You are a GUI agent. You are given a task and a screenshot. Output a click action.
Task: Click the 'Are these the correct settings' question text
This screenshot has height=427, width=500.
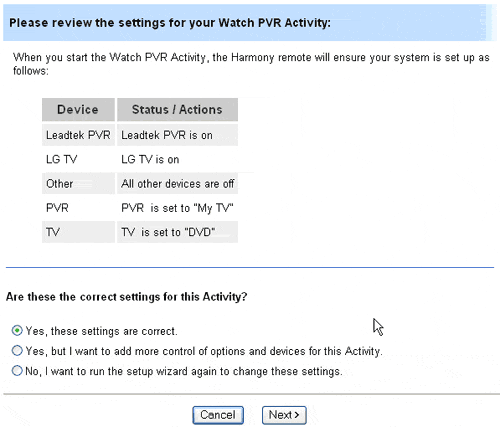(127, 297)
